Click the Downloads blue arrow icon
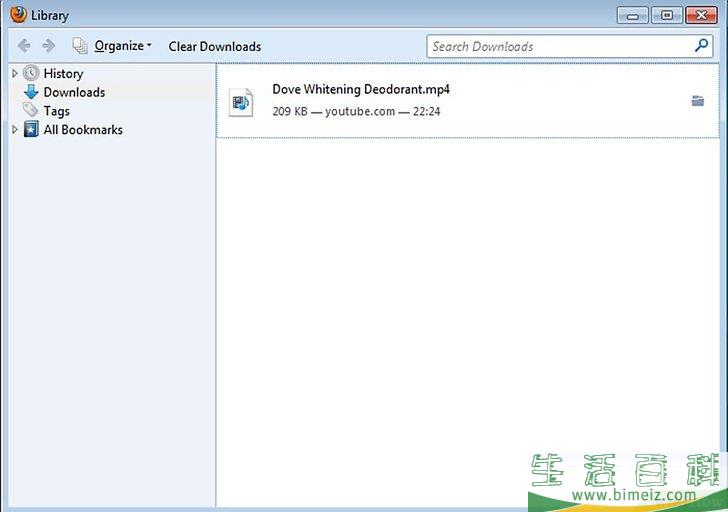Viewport: 728px width, 512px height. point(31,92)
